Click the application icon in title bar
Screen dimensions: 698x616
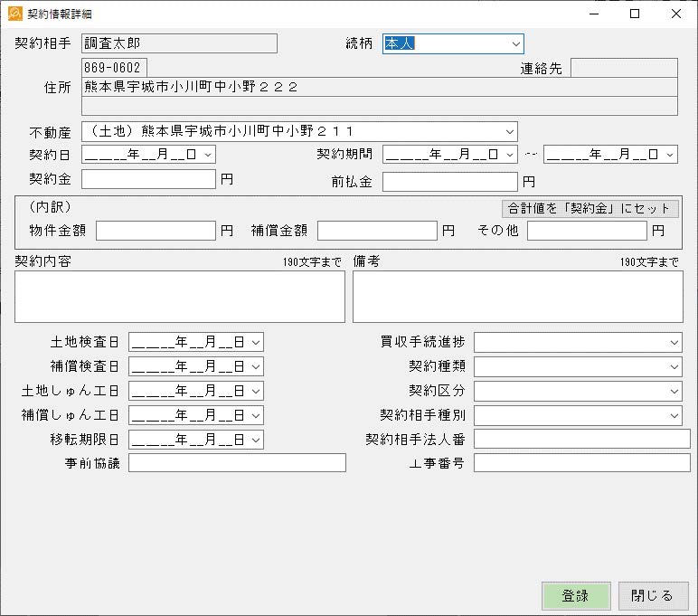[x=14, y=14]
